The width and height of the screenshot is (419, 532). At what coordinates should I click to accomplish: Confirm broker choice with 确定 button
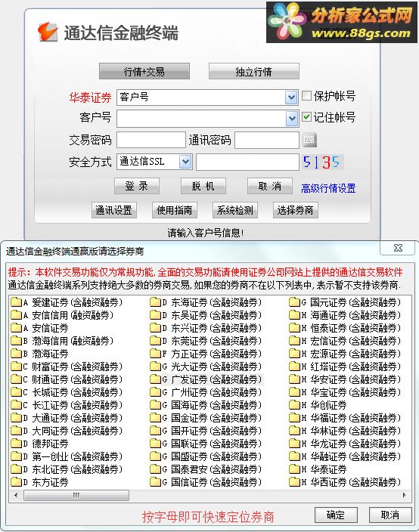click(x=336, y=515)
